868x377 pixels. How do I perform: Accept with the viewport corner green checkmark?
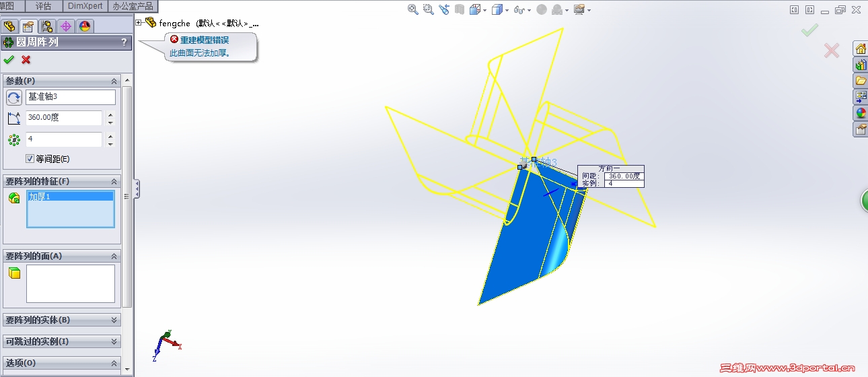click(x=809, y=30)
